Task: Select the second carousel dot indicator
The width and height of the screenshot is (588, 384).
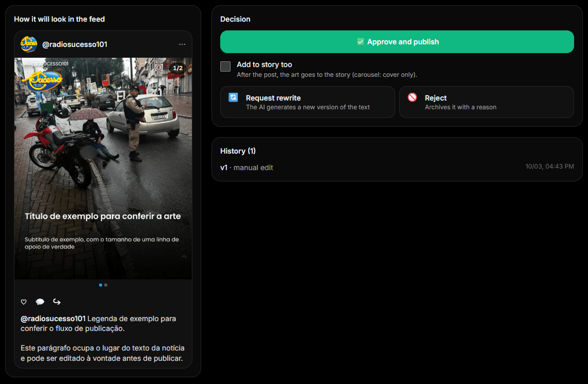Action: tap(106, 285)
